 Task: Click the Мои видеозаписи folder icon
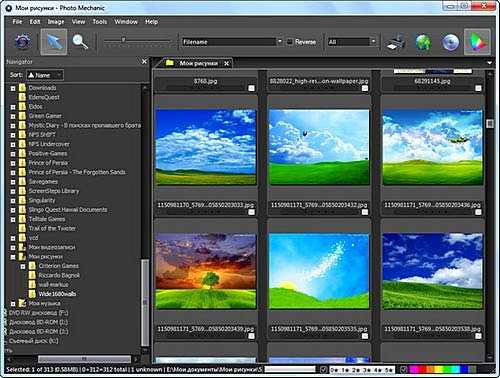tap(22, 247)
